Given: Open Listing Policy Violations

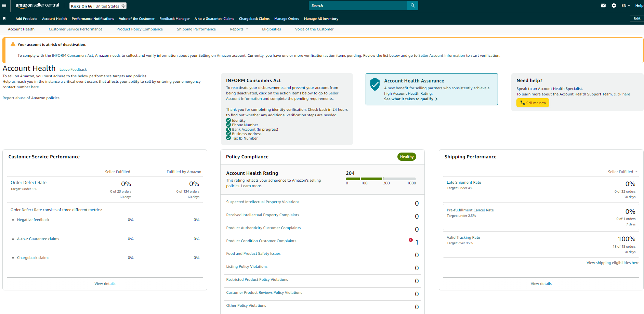Looking at the screenshot, I should 247,267.
